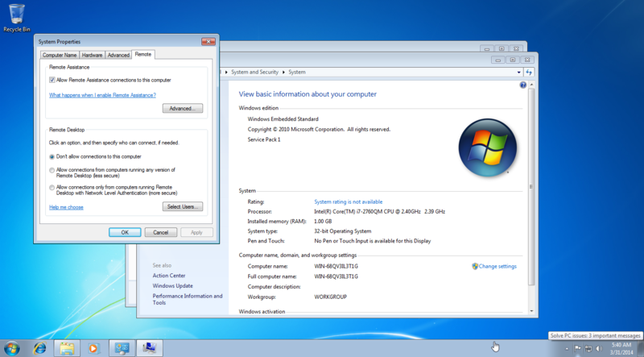Viewport: 644px width, 357px height.
Task: Open System rating is not available link
Action: (x=349, y=201)
